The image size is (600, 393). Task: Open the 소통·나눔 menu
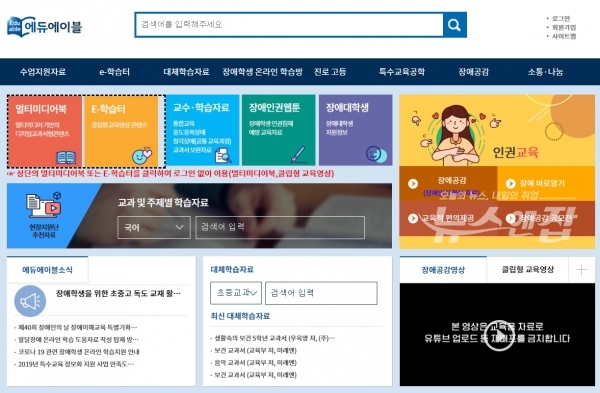tap(546, 72)
